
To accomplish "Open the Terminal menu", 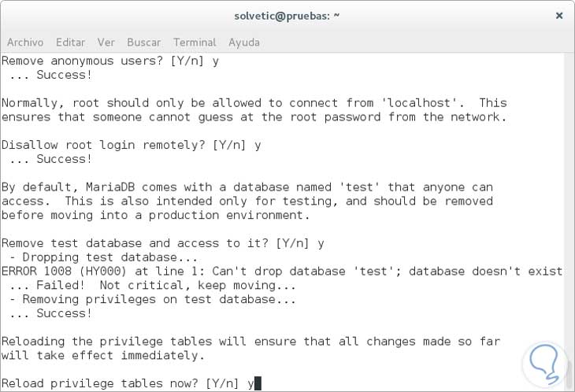I will [x=195, y=42].
